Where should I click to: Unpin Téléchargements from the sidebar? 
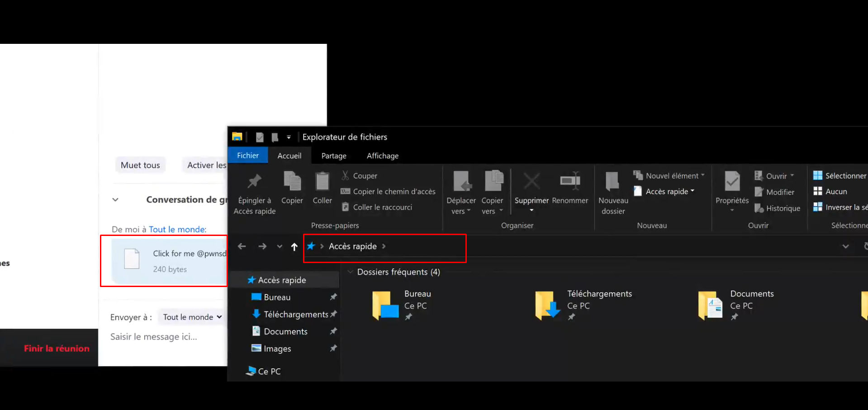334,314
